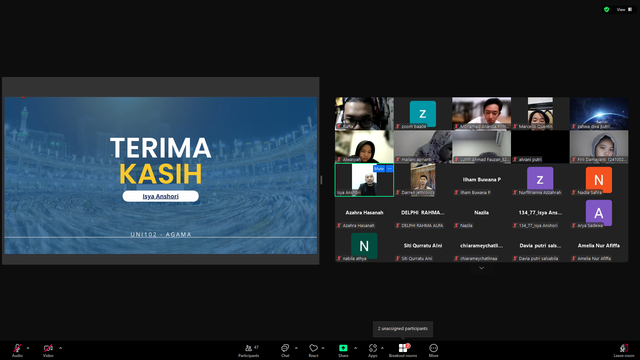Show next gallery page chevron

(x=482, y=268)
